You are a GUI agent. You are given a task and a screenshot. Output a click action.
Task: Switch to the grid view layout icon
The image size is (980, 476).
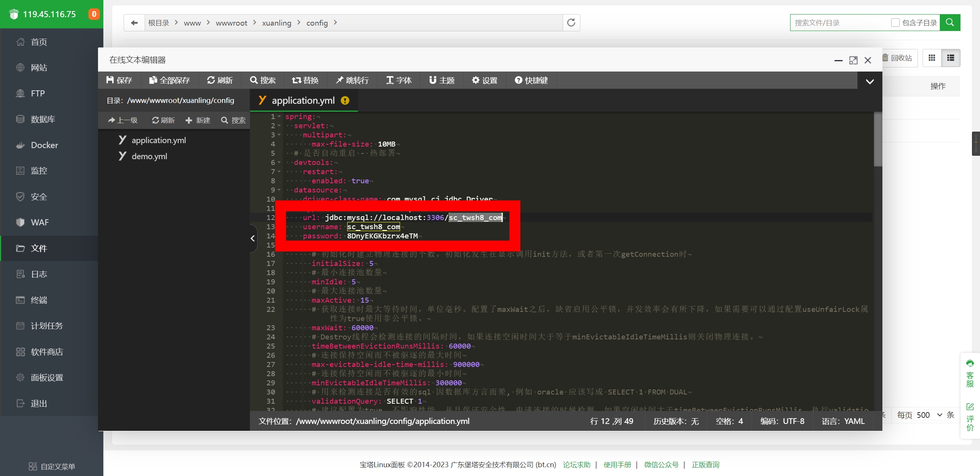point(932,58)
